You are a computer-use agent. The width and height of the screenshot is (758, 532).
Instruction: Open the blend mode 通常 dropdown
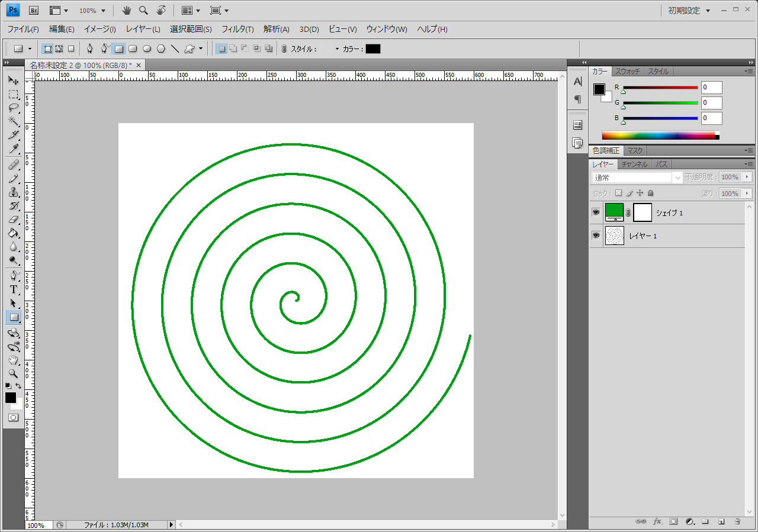638,178
